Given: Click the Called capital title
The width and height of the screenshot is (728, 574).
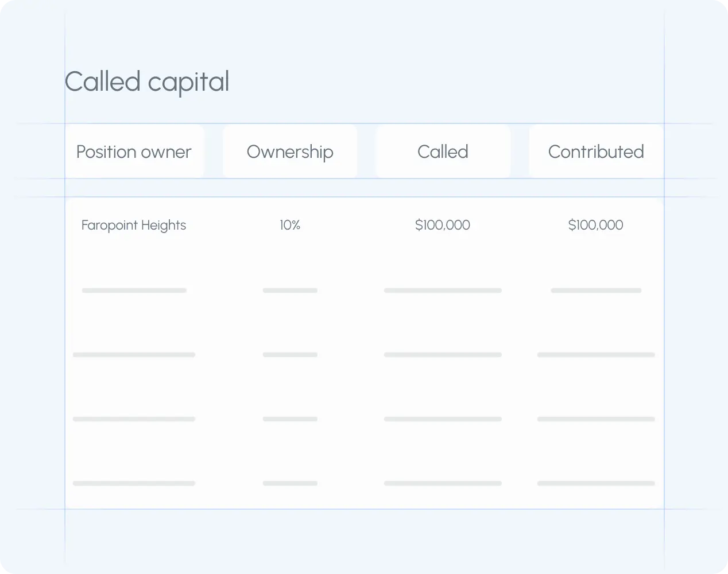Looking at the screenshot, I should point(147,82).
